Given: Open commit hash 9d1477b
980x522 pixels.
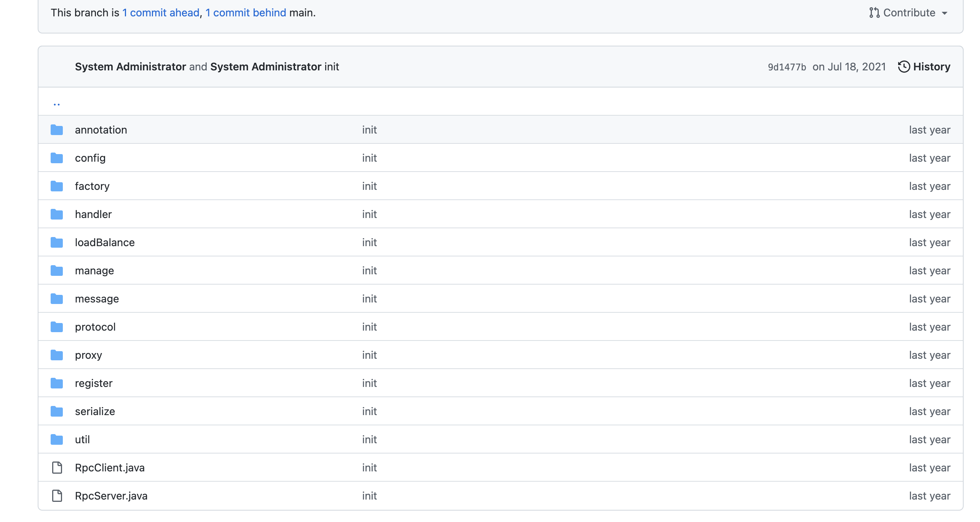Looking at the screenshot, I should tap(787, 67).
